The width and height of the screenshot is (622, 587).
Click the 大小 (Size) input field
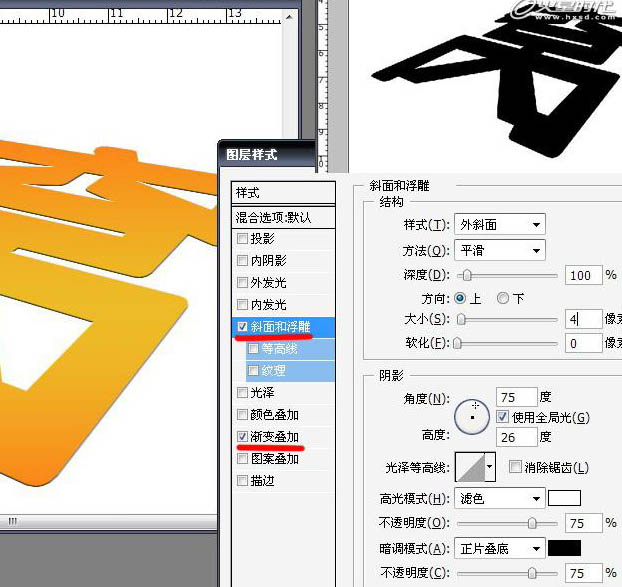[579, 320]
